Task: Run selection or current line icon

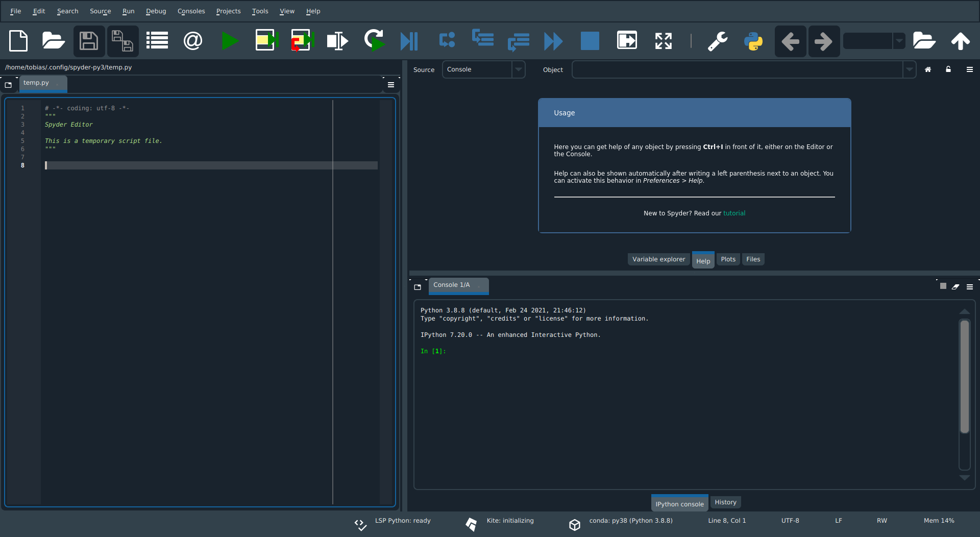Action: pyautogui.click(x=337, y=41)
